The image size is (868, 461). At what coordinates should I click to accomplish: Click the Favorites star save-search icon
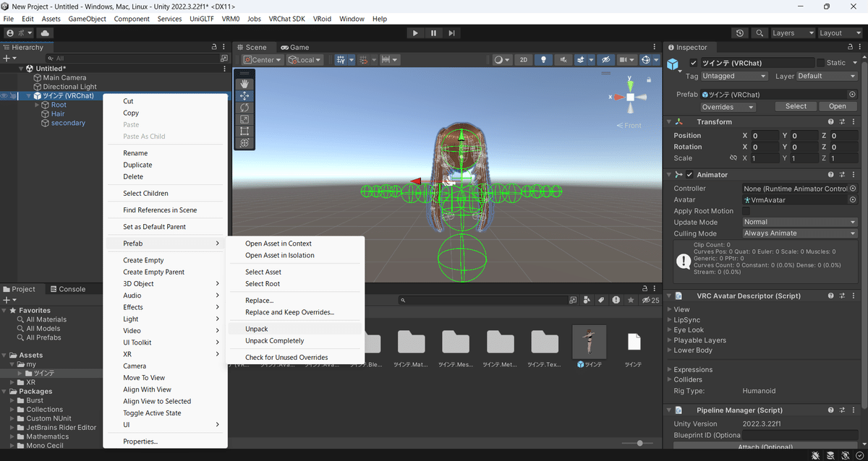coord(631,300)
